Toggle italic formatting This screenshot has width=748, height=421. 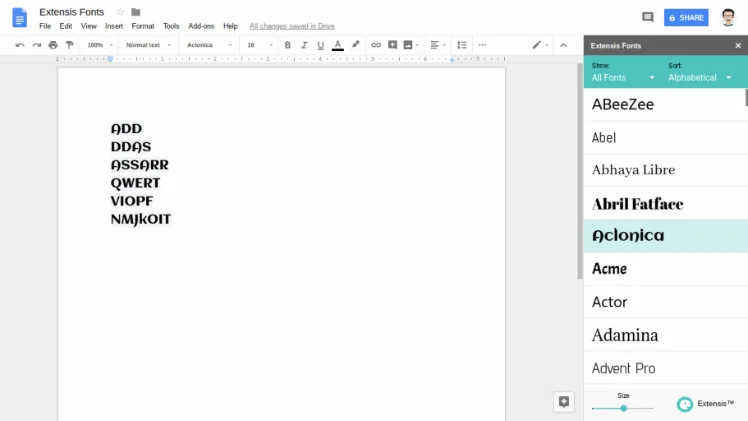tap(304, 45)
